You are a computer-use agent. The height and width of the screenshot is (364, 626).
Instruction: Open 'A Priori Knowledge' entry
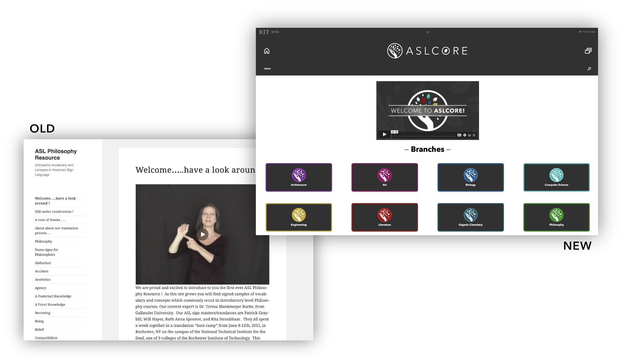pos(50,305)
